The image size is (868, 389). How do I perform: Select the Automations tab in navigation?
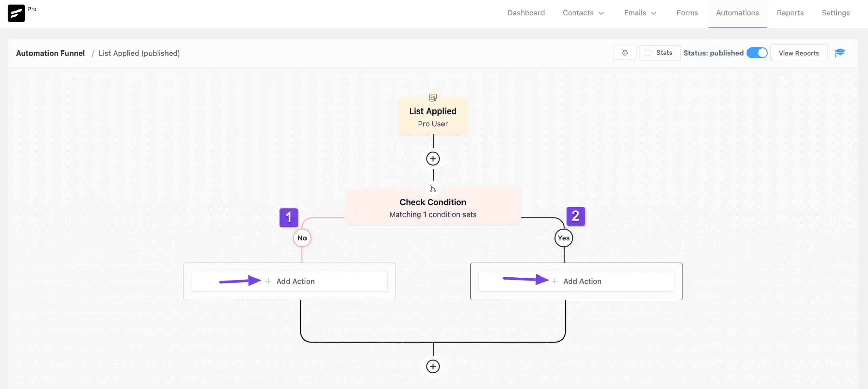[x=737, y=12]
